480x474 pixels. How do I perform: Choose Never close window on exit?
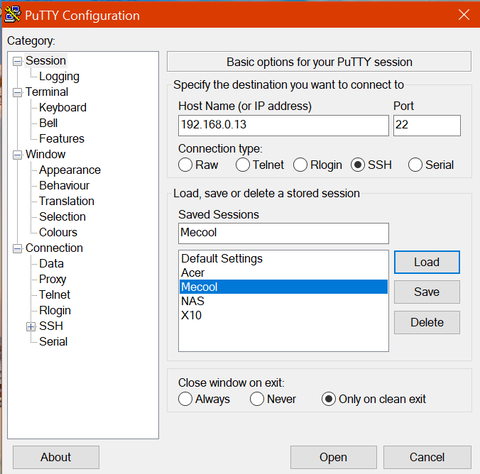pos(257,399)
